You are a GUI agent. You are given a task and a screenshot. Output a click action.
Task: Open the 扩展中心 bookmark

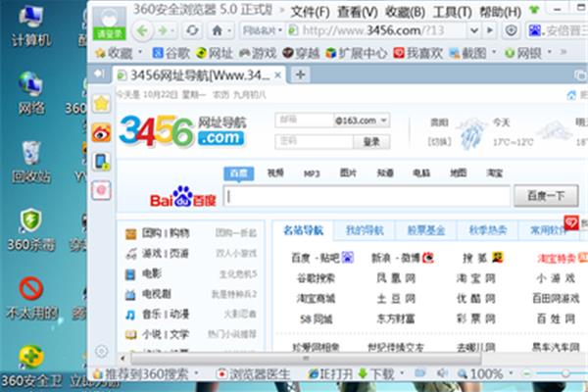[357, 53]
